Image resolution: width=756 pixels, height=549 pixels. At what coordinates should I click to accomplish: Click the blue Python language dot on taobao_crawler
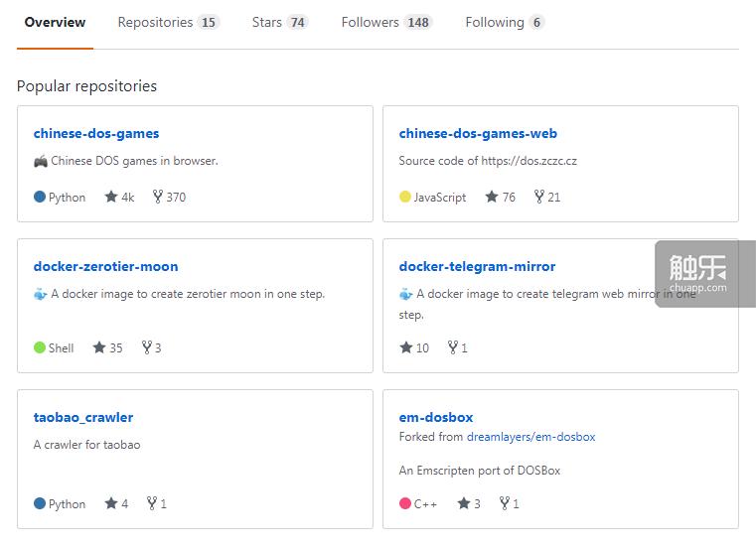[x=40, y=503]
